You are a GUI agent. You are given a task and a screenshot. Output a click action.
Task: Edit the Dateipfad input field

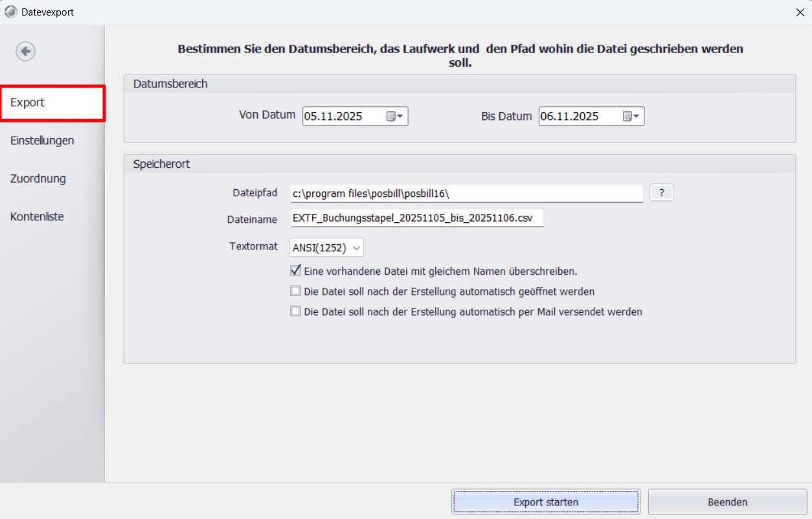click(x=466, y=193)
